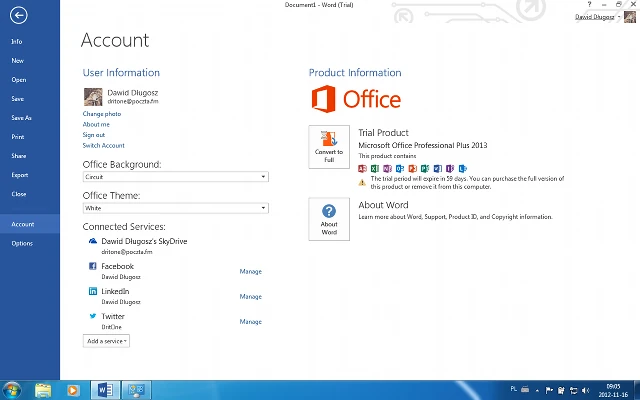Click the Change photo link
Screen dimensions: 640x400
pos(102,114)
